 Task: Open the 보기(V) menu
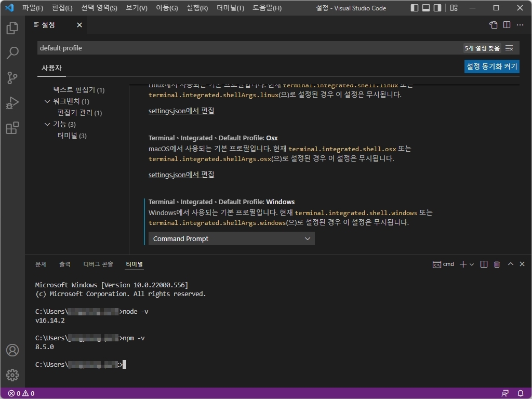click(x=137, y=8)
